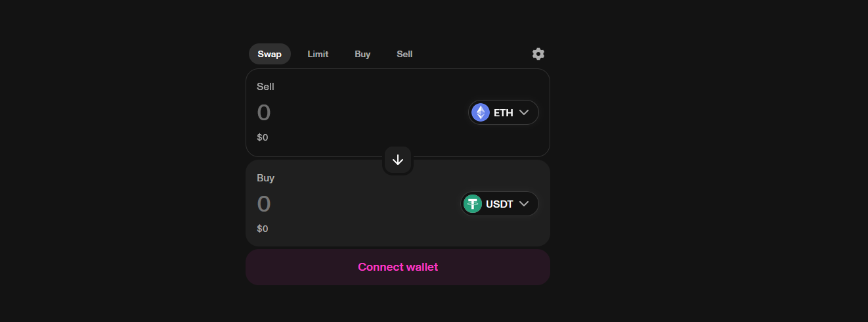This screenshot has width=868, height=322.
Task: Click the USDT token symbol text
Action: click(500, 204)
